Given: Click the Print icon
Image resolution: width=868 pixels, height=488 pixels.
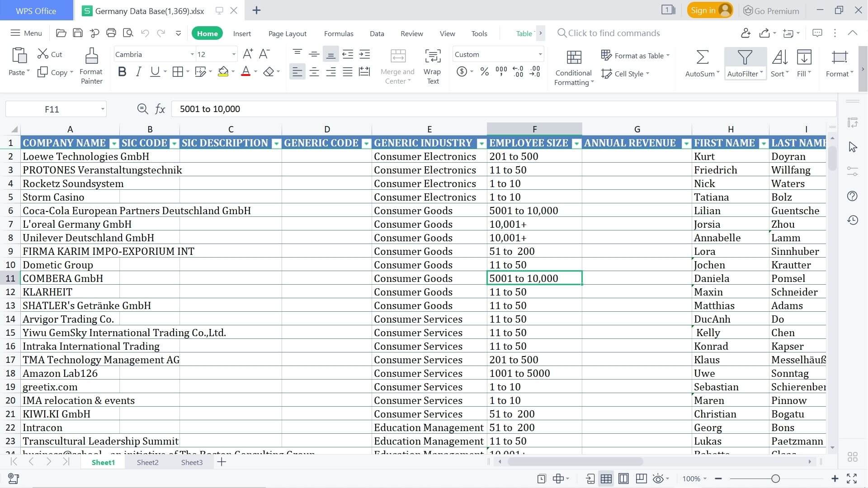Looking at the screenshot, I should (111, 33).
